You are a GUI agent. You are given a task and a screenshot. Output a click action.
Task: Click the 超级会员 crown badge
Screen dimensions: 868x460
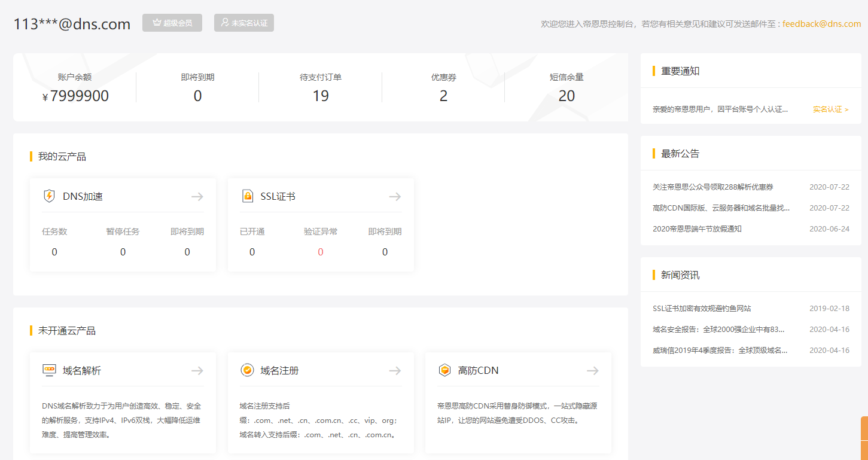coord(172,23)
